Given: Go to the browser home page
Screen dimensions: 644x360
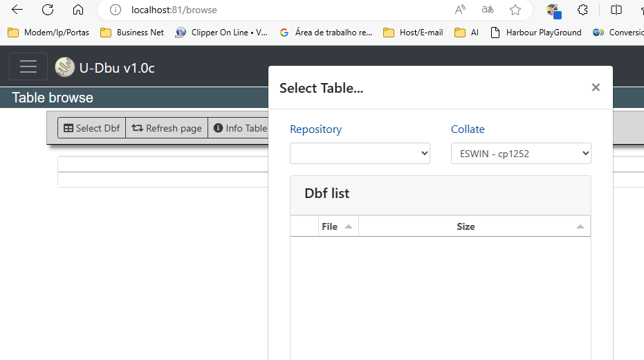Looking at the screenshot, I should pyautogui.click(x=78, y=10).
